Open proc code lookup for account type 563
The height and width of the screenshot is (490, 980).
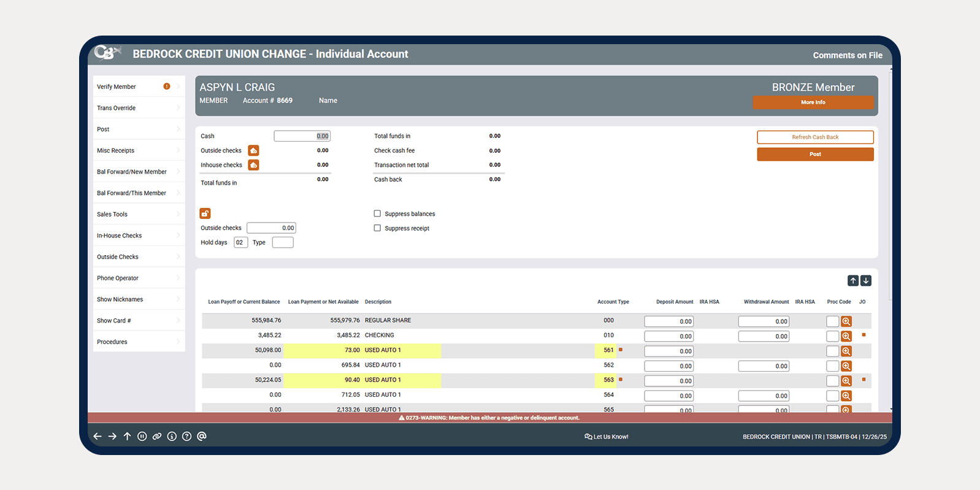(846, 381)
